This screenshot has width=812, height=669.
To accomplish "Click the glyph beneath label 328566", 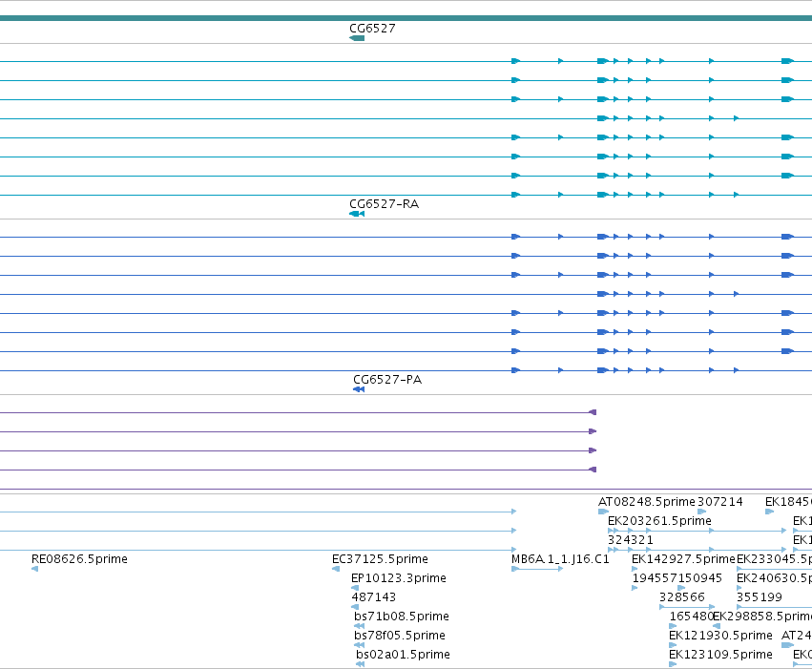I will click(x=687, y=607).
